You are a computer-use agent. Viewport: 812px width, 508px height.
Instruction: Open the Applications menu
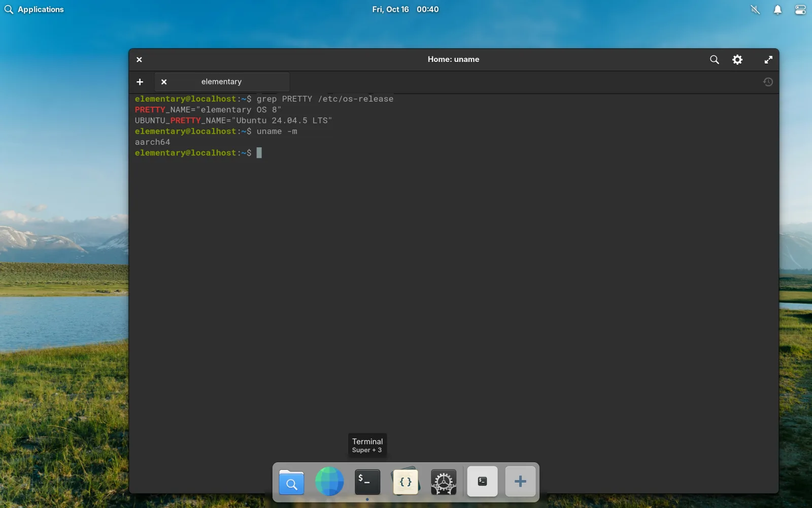[34, 9]
